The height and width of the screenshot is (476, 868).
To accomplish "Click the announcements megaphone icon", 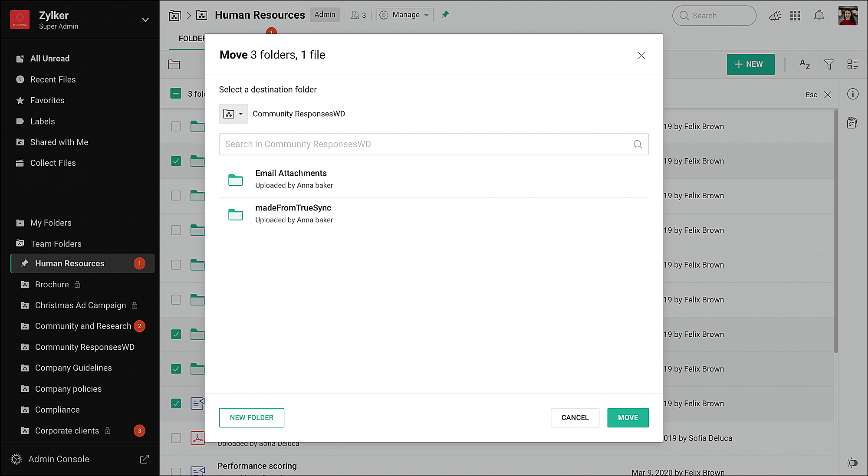I will (775, 16).
